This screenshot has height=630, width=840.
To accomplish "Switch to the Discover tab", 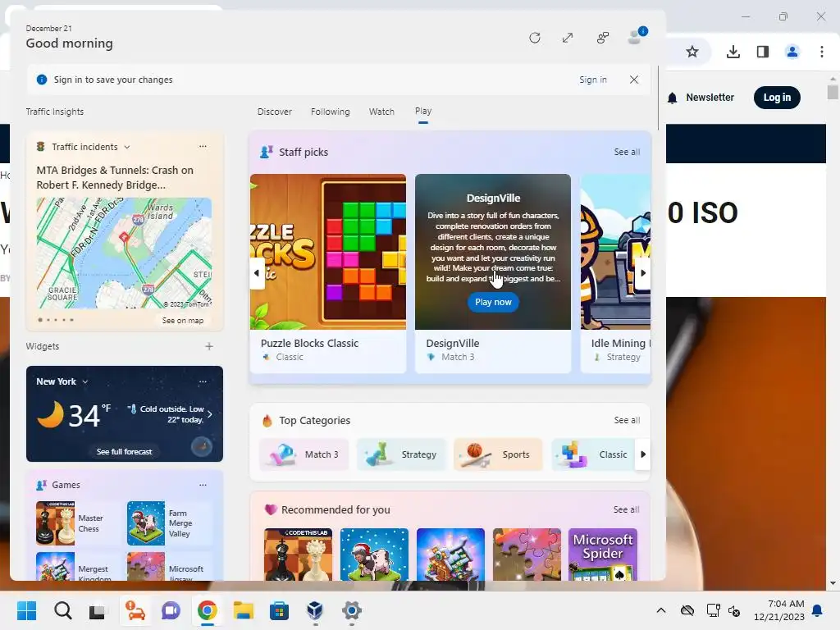I will pyautogui.click(x=274, y=112).
